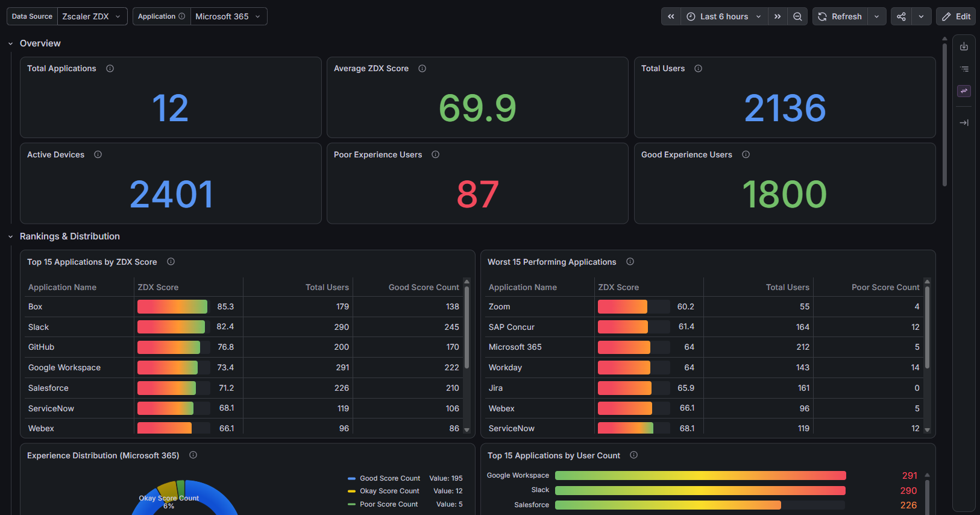The height and width of the screenshot is (515, 980).
Task: Show info for Top 15 Applications by ZDX Score
Action: click(x=171, y=262)
